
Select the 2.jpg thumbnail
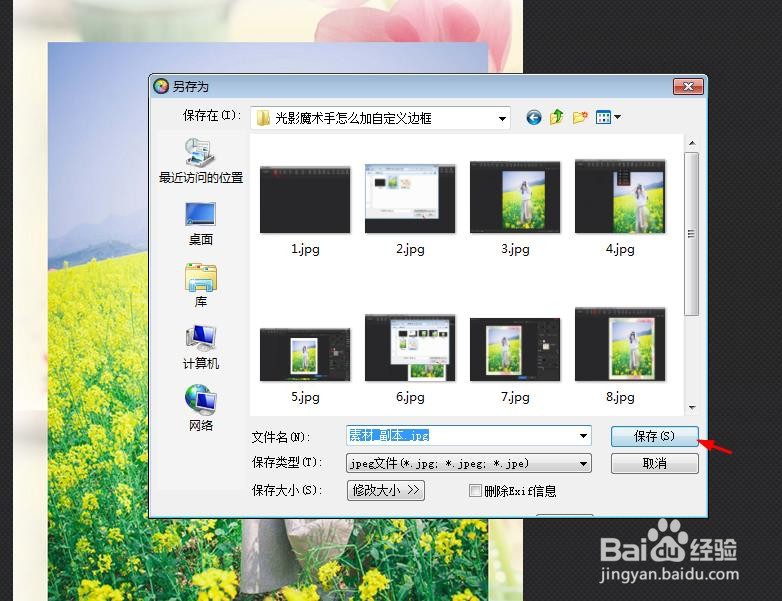[410, 199]
